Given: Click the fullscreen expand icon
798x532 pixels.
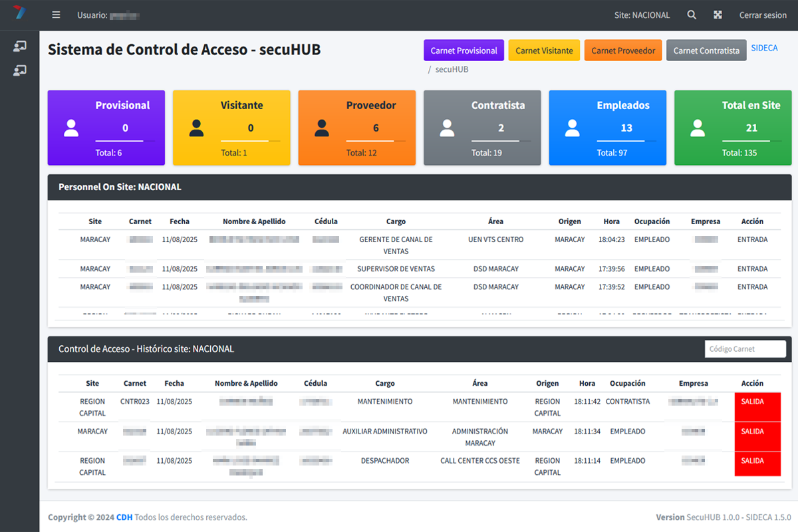Looking at the screenshot, I should (718, 15).
